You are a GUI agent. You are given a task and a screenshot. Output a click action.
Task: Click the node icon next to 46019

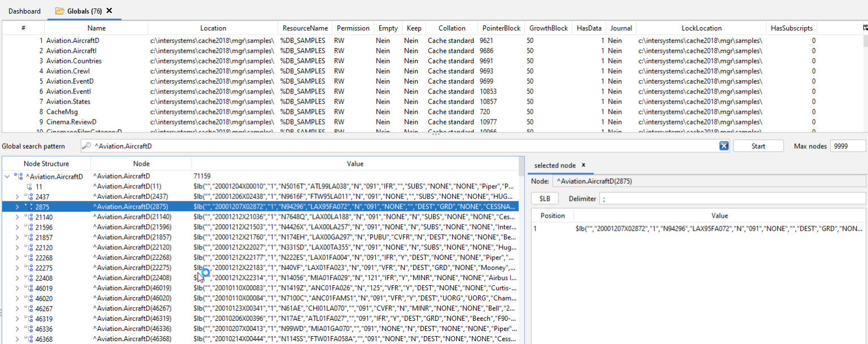(x=29, y=288)
